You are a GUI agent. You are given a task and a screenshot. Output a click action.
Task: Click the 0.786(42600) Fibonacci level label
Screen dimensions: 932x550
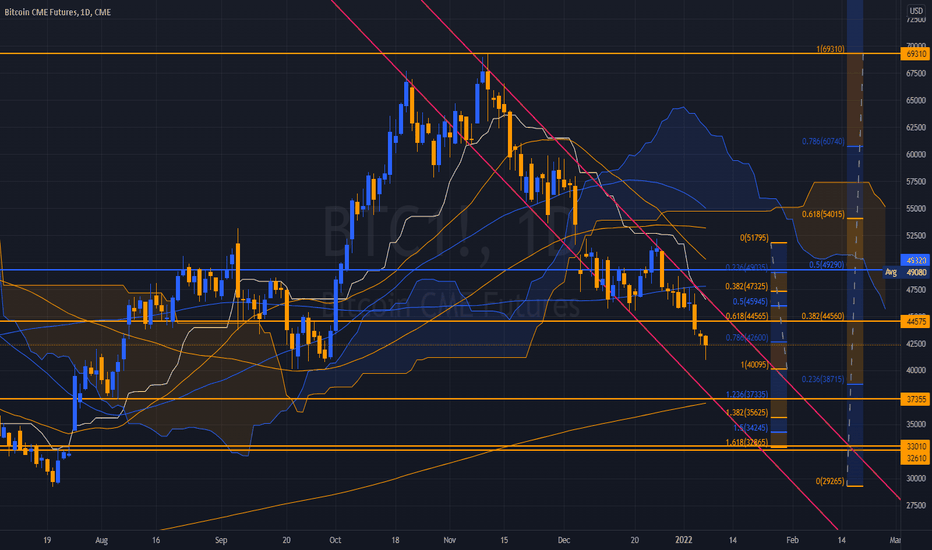pos(747,337)
